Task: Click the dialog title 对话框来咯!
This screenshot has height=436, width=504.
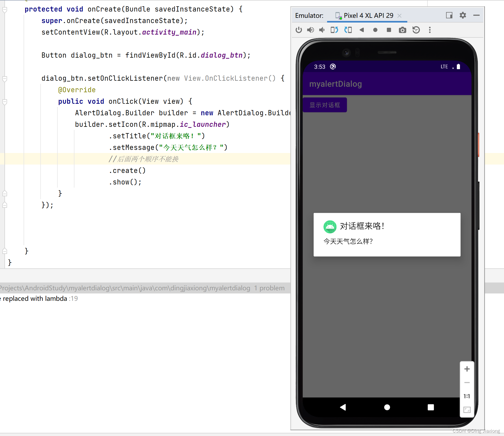Action: (362, 226)
